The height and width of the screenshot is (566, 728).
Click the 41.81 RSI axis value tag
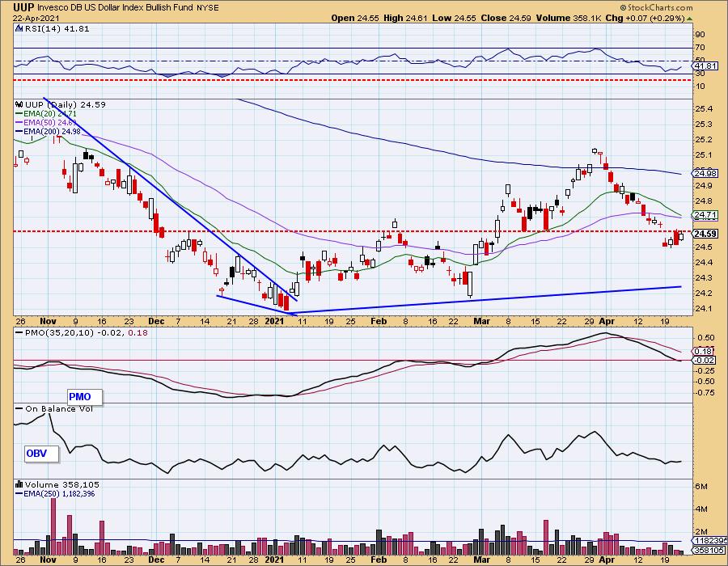coord(705,65)
